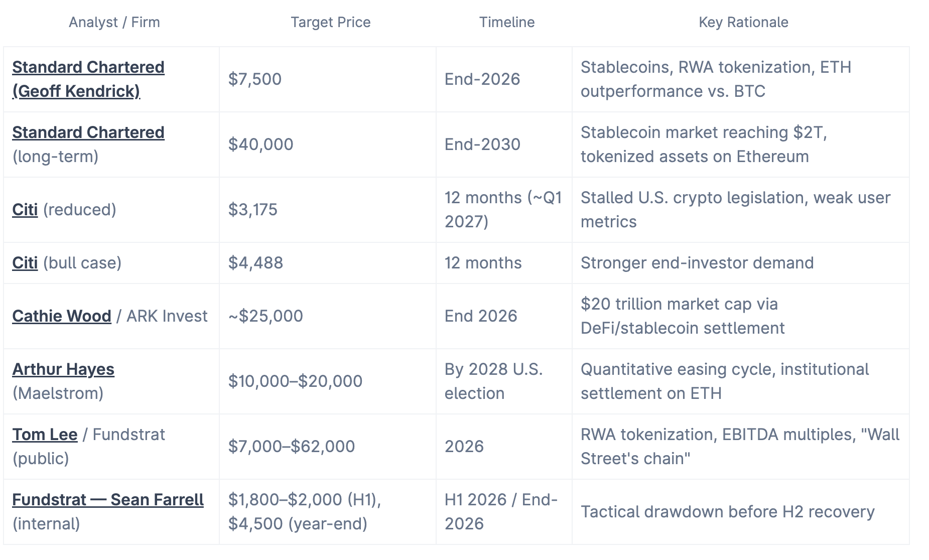
Task: Open the Citi (reduced) link
Action: (x=25, y=209)
